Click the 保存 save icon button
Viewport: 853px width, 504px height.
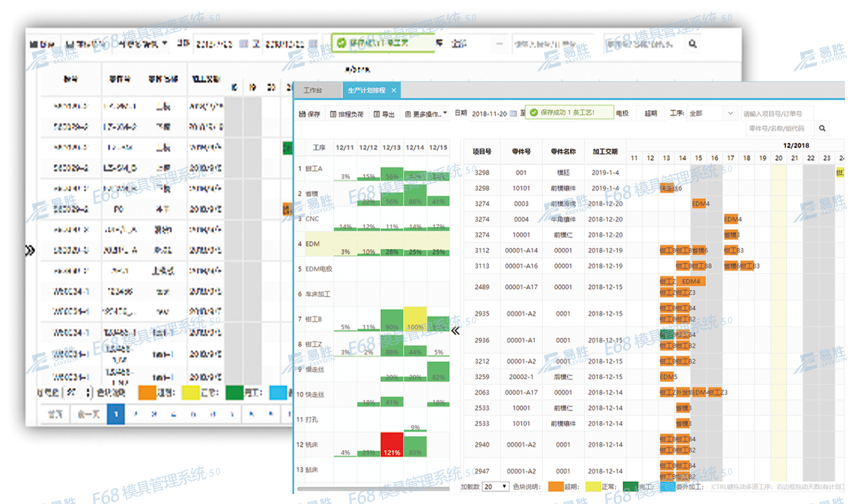point(310,114)
